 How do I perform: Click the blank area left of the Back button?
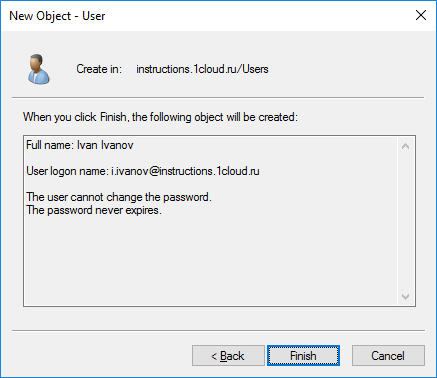pos(100,356)
